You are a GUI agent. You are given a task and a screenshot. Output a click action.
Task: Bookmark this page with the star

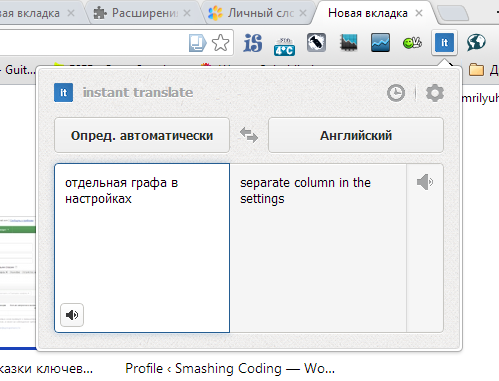click(221, 43)
